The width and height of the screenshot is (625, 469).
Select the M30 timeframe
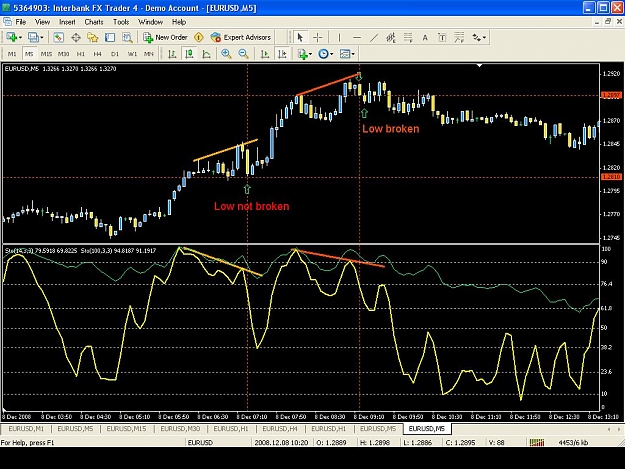click(63, 54)
